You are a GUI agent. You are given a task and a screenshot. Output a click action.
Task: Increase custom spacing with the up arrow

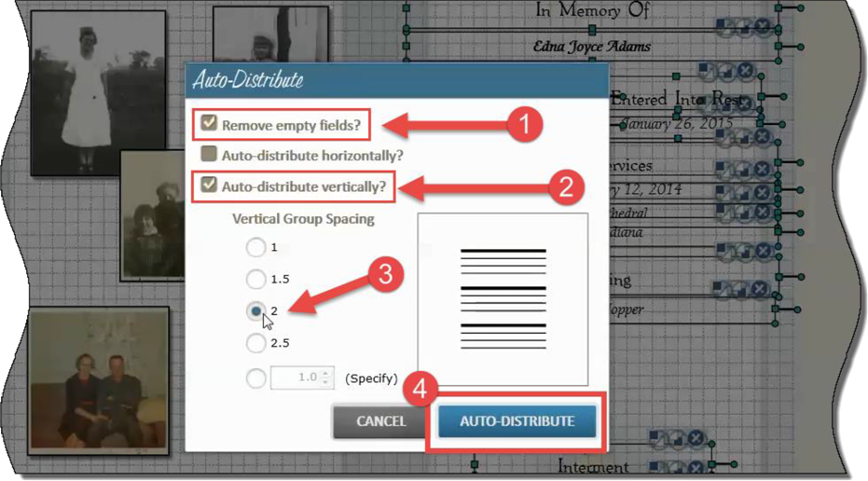point(326,373)
